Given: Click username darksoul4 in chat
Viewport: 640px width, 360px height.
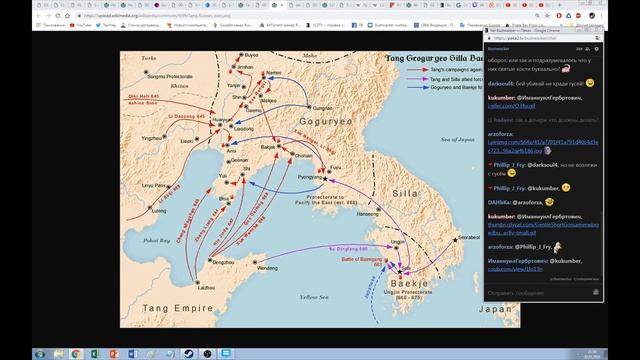Looking at the screenshot, I should click(501, 83).
